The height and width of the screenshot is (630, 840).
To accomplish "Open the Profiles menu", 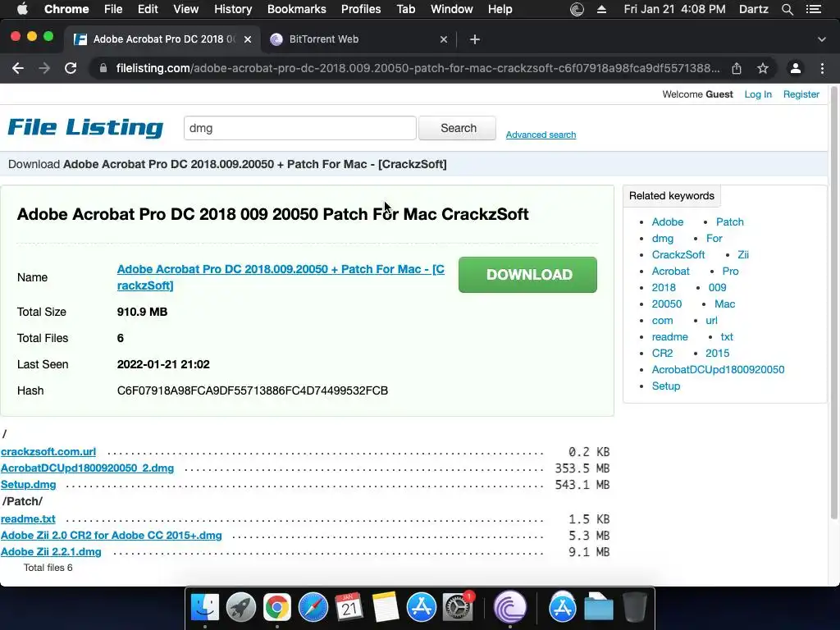I will tap(361, 9).
